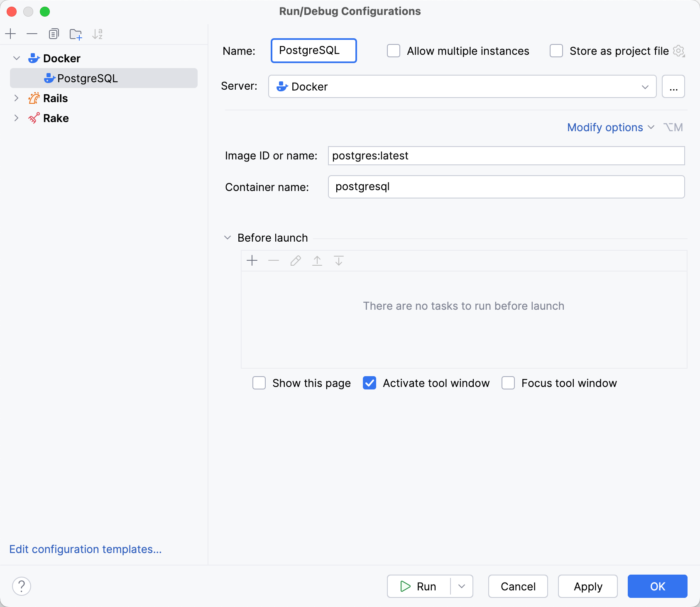Collapse the Docker configuration group
The image size is (700, 607).
click(x=16, y=58)
